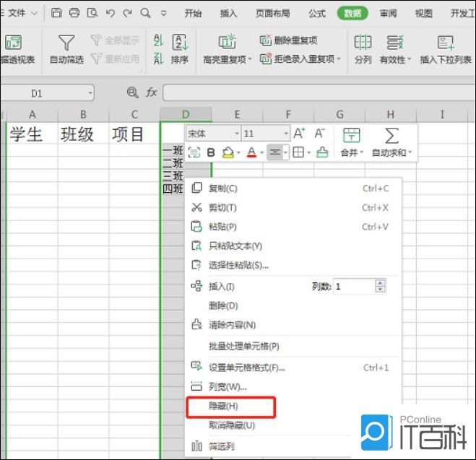Select column E header
The width and height of the screenshot is (476, 460).
pos(237,114)
